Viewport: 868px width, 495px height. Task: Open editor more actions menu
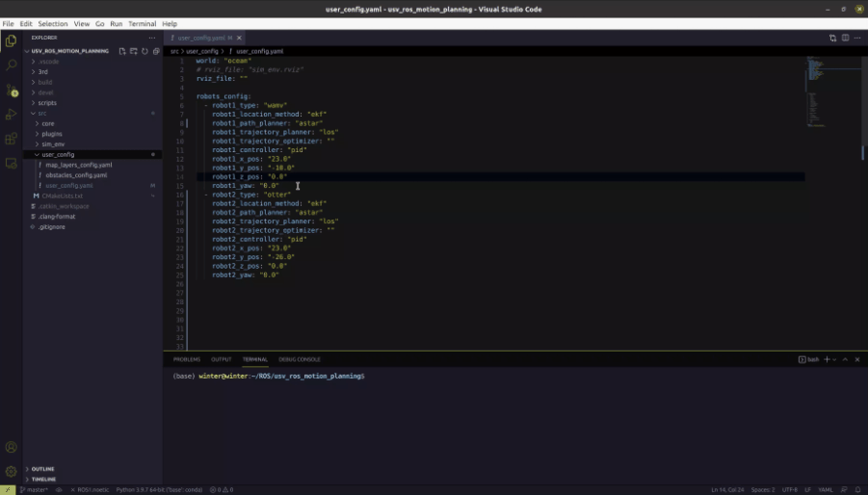857,38
